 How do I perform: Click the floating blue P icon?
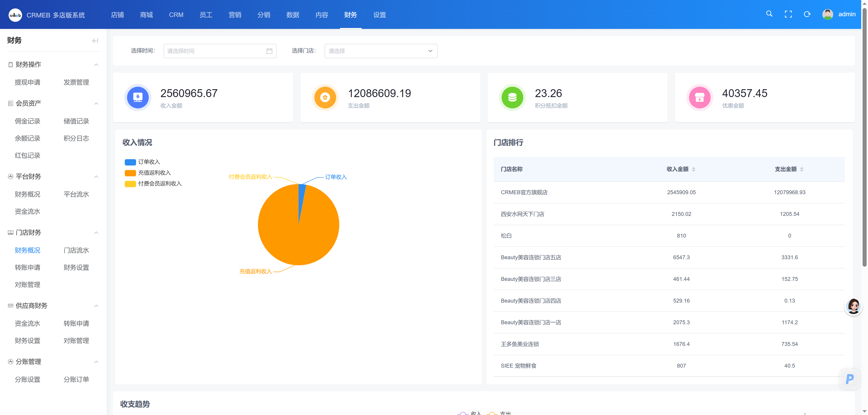tap(849, 379)
